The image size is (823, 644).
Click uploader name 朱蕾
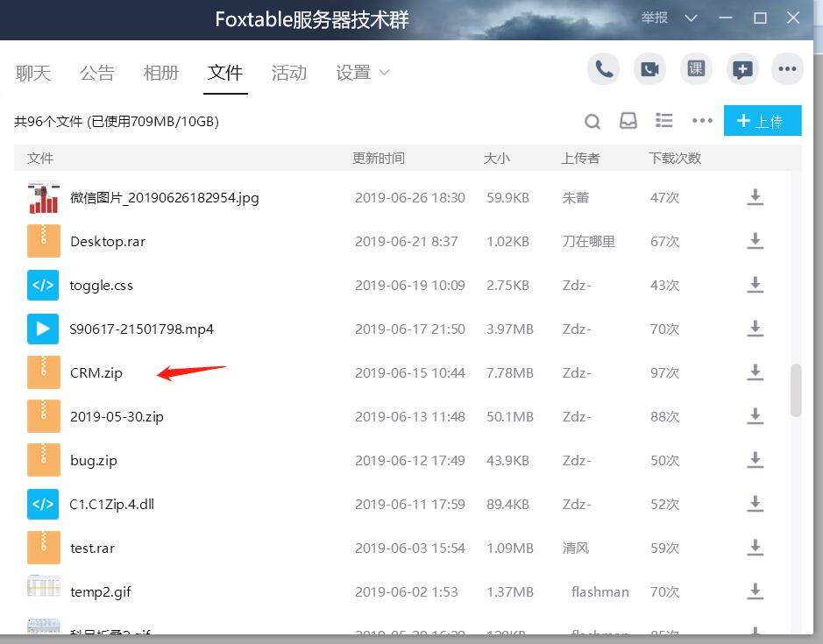point(576,198)
